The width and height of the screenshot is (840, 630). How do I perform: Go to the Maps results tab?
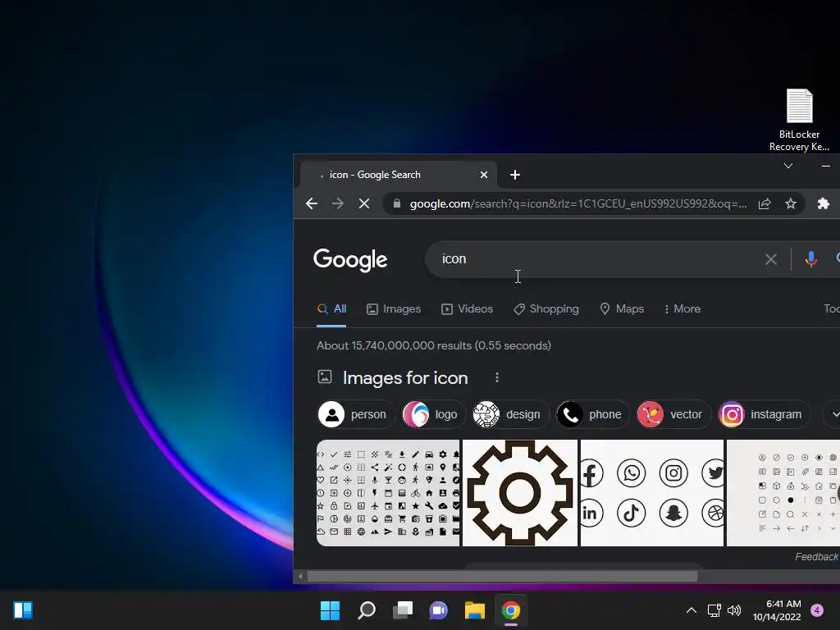pyautogui.click(x=622, y=309)
